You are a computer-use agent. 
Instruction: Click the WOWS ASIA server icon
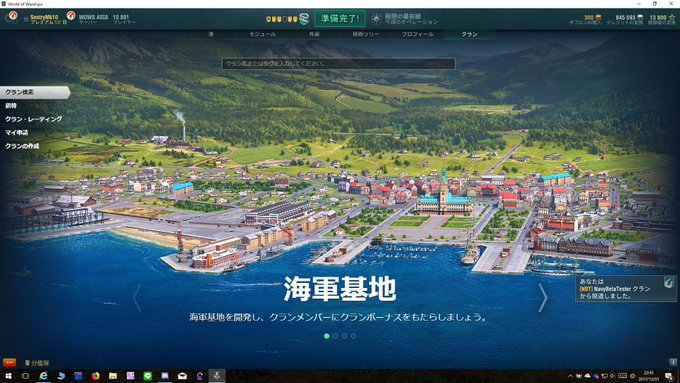(71, 16)
